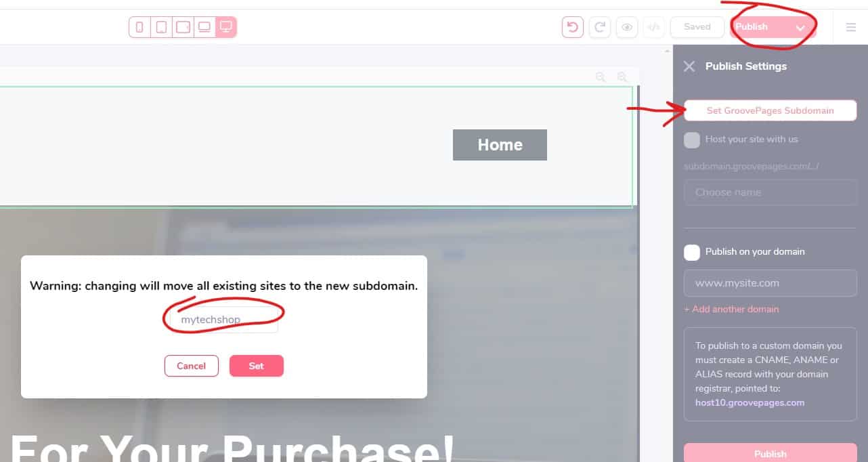The width and height of the screenshot is (868, 462).
Task: Enable Host your site with us
Action: (x=692, y=140)
